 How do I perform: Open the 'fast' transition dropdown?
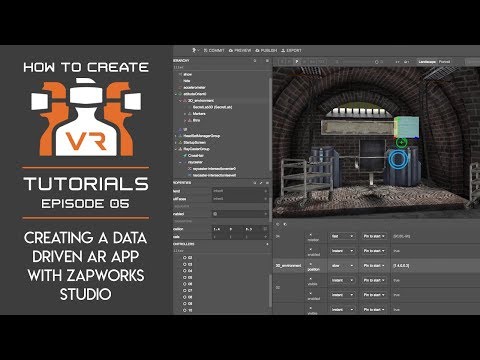click(342, 236)
